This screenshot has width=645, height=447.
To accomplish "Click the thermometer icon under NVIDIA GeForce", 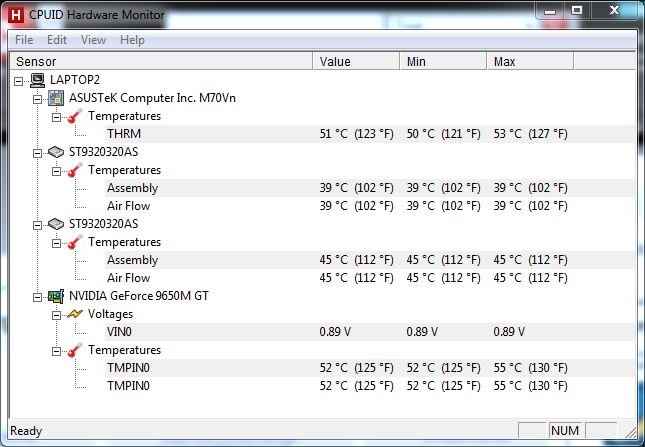I will (76, 350).
